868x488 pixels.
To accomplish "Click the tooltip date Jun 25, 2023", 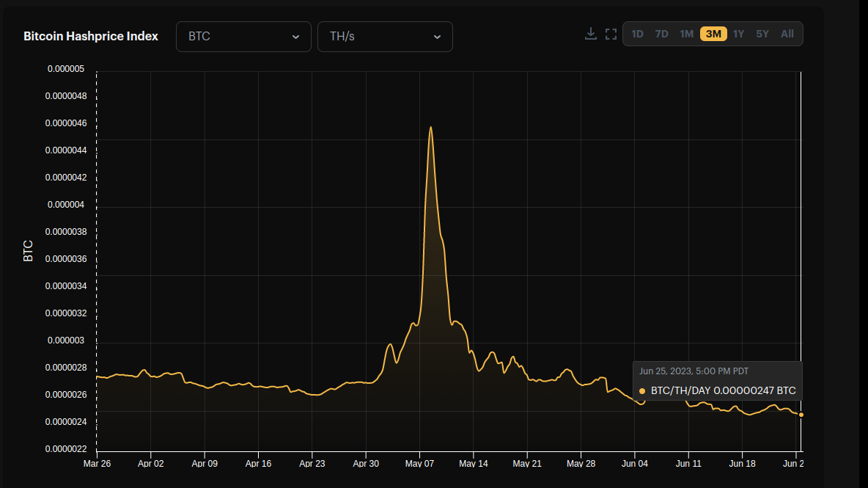I will pos(694,371).
